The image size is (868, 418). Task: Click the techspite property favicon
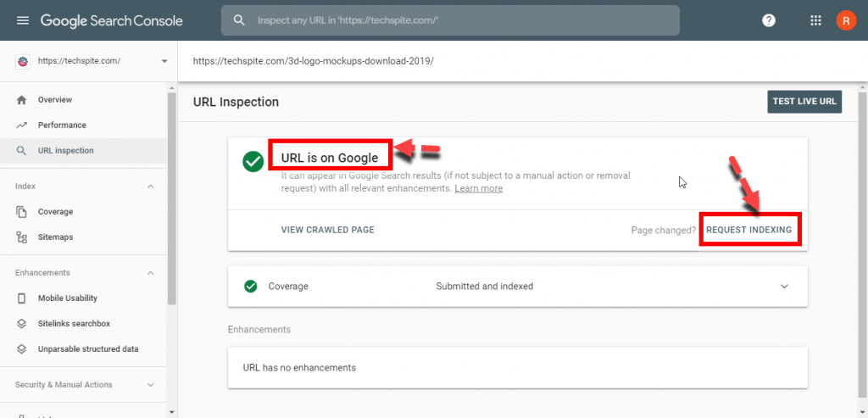coord(22,61)
